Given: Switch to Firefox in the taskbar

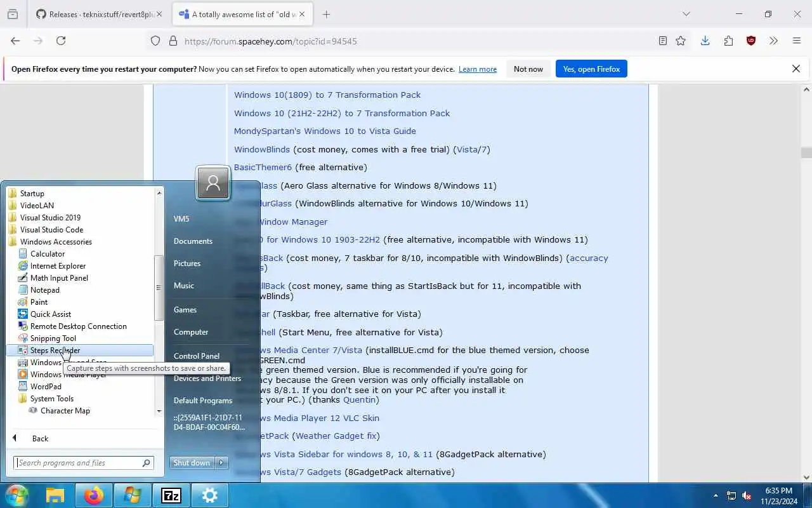Looking at the screenshot, I should tap(94, 495).
